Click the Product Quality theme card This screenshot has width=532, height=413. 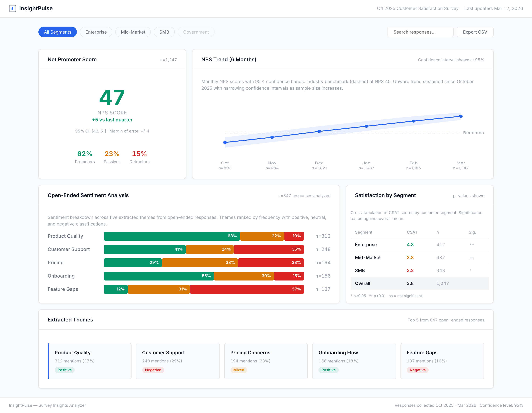click(x=90, y=361)
